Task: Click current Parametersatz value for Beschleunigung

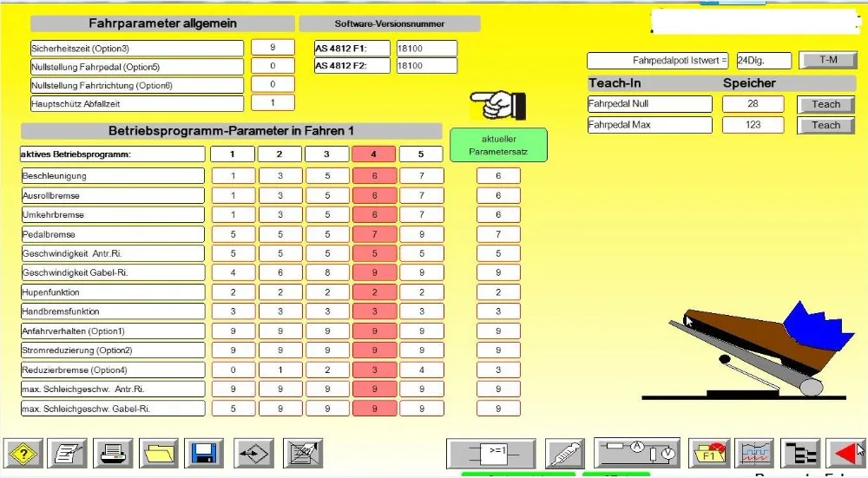Action: click(498, 176)
